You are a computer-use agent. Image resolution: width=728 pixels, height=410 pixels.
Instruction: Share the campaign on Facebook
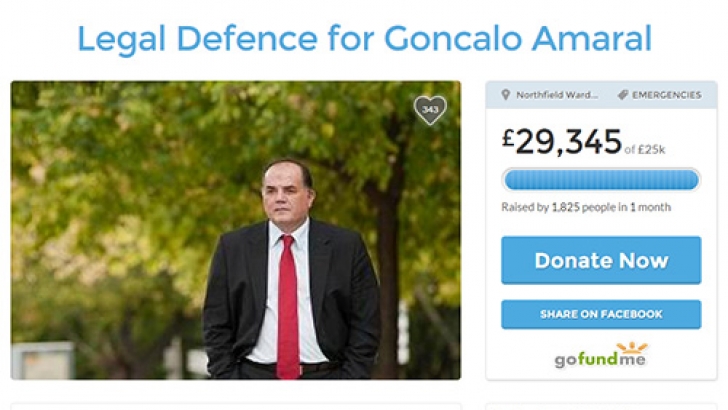tap(601, 314)
